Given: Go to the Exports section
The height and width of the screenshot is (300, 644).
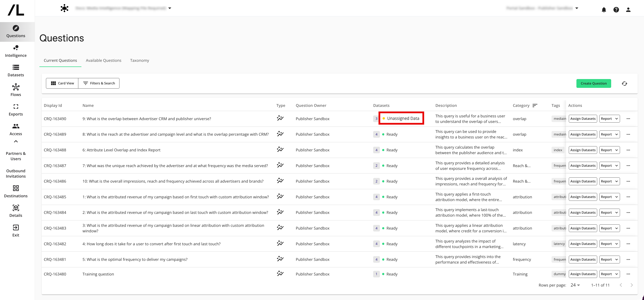Looking at the screenshot, I should click(x=16, y=110).
